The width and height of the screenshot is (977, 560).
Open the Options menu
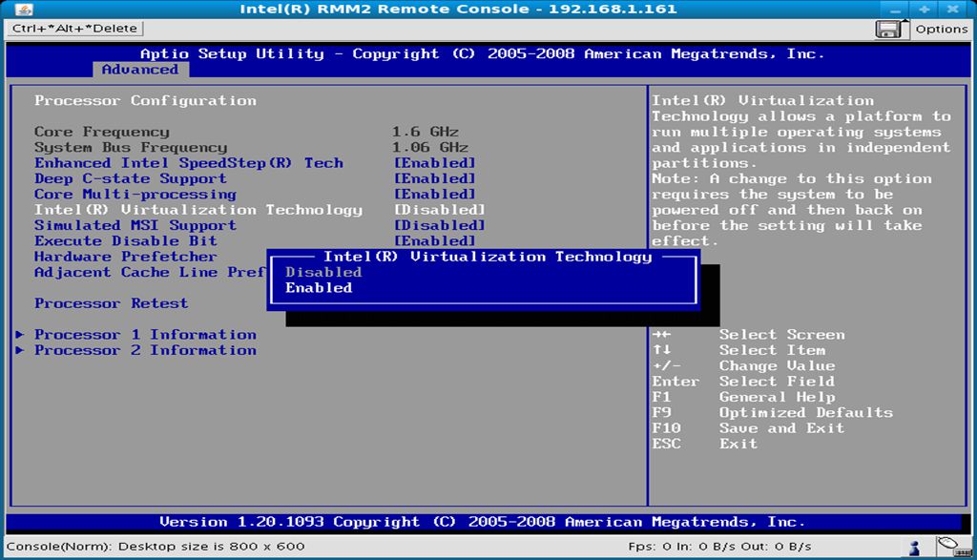click(942, 29)
